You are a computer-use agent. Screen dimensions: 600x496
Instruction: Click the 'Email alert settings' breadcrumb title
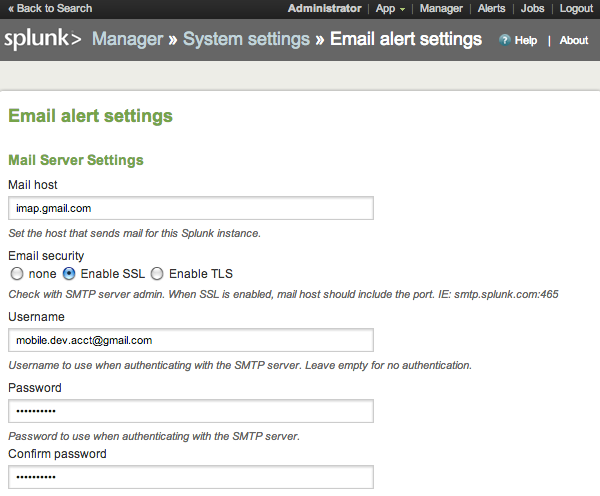point(406,39)
